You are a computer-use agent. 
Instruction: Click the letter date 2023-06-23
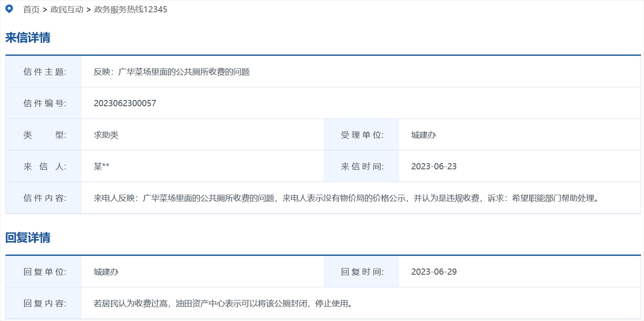(x=433, y=167)
